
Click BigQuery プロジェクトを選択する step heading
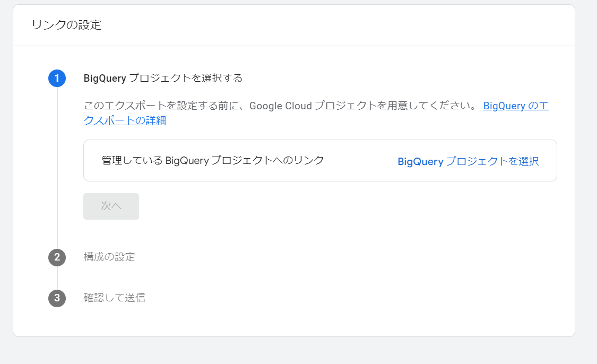click(163, 78)
